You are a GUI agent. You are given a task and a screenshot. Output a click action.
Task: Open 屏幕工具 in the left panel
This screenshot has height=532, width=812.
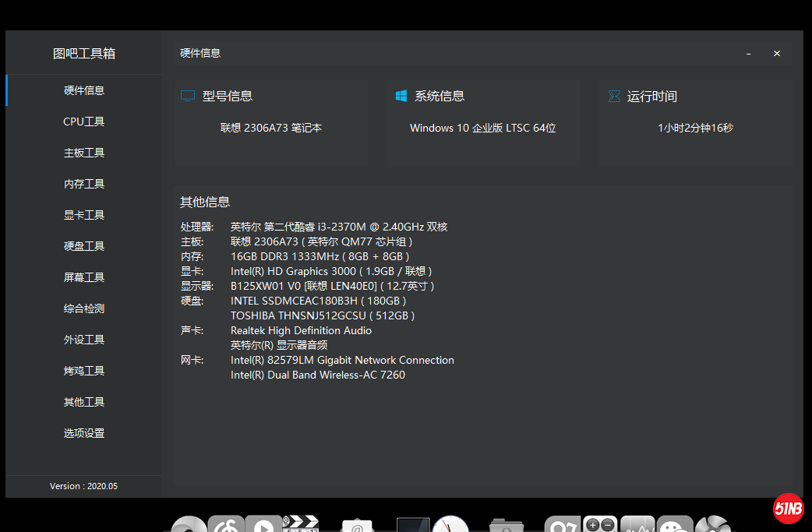(84, 277)
